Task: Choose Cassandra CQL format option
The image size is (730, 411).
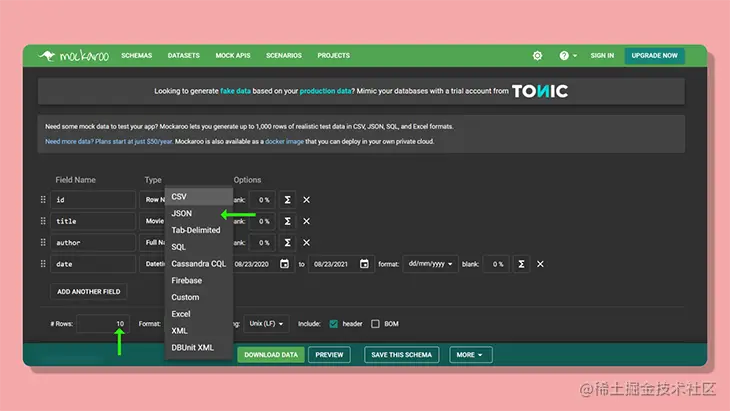Action: tap(199, 263)
